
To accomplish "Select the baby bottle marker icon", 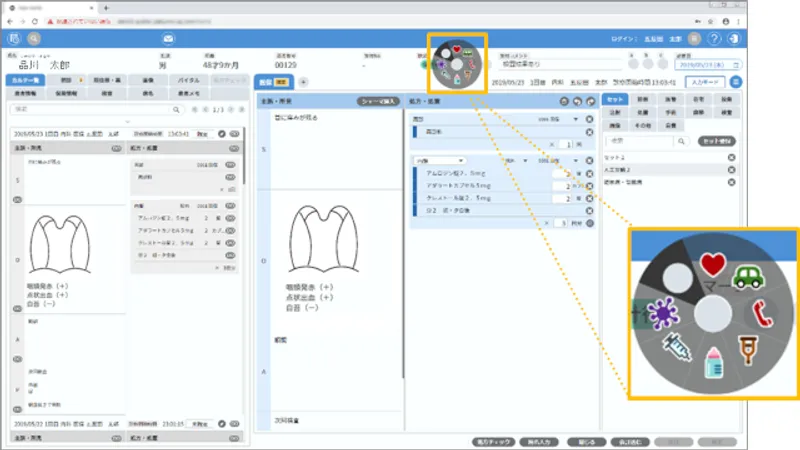I will [x=714, y=363].
